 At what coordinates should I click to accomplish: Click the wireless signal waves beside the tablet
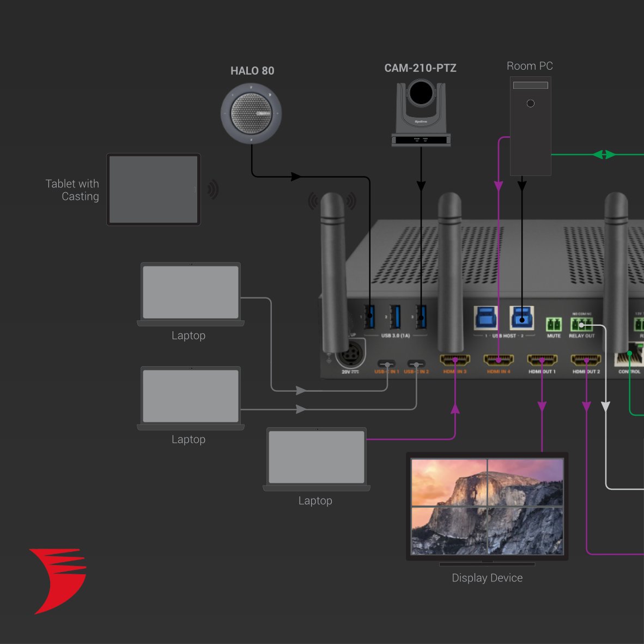tap(212, 190)
